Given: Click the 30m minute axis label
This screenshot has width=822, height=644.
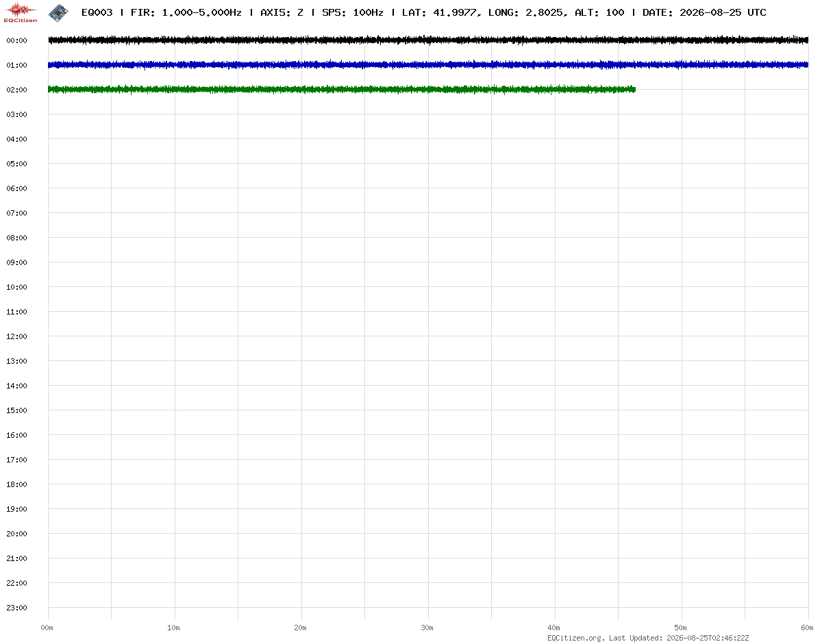Looking at the screenshot, I should (427, 628).
